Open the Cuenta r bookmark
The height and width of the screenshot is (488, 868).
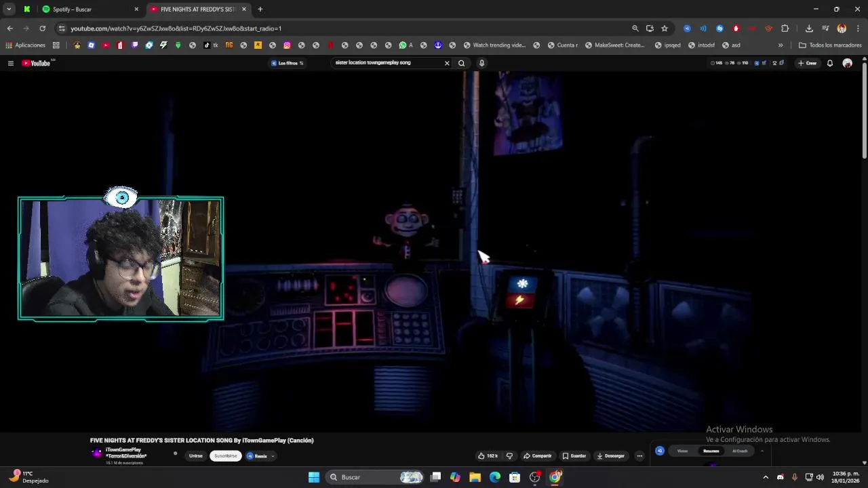pos(562,45)
